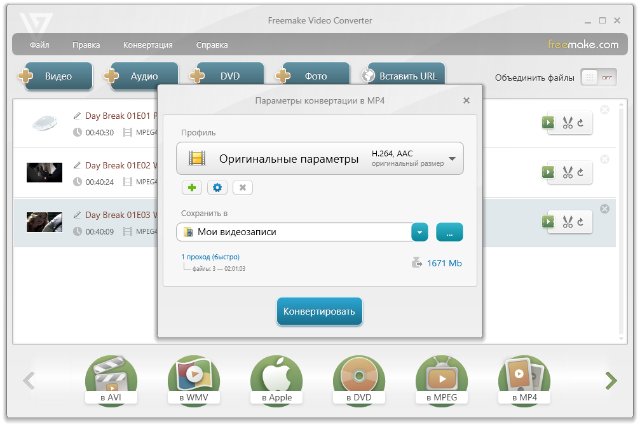Remove Day Break 01E02 from the list
Viewport: 640px width, 425px height.
coord(604,159)
